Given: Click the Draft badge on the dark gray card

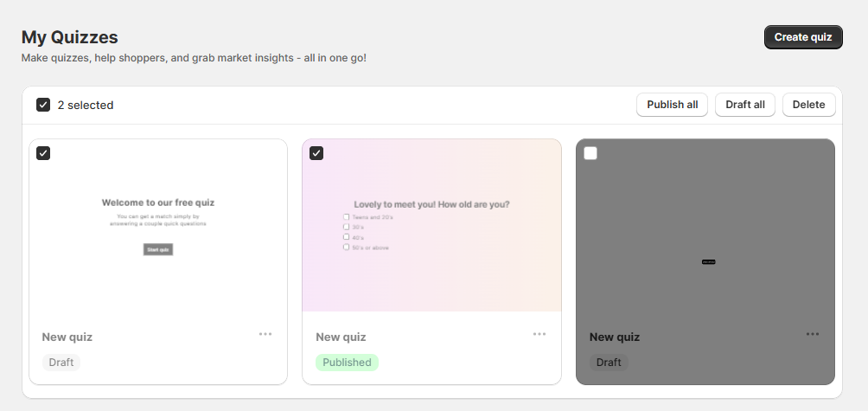Looking at the screenshot, I should click(x=609, y=363).
